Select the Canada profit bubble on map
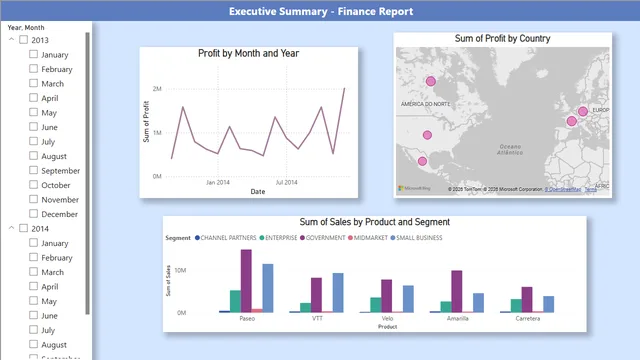The height and width of the screenshot is (360, 640). 431,81
